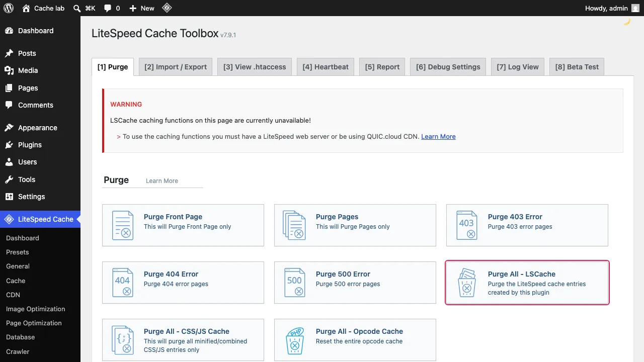
Task: Open Page Optimization submenu item
Action: (x=34, y=323)
